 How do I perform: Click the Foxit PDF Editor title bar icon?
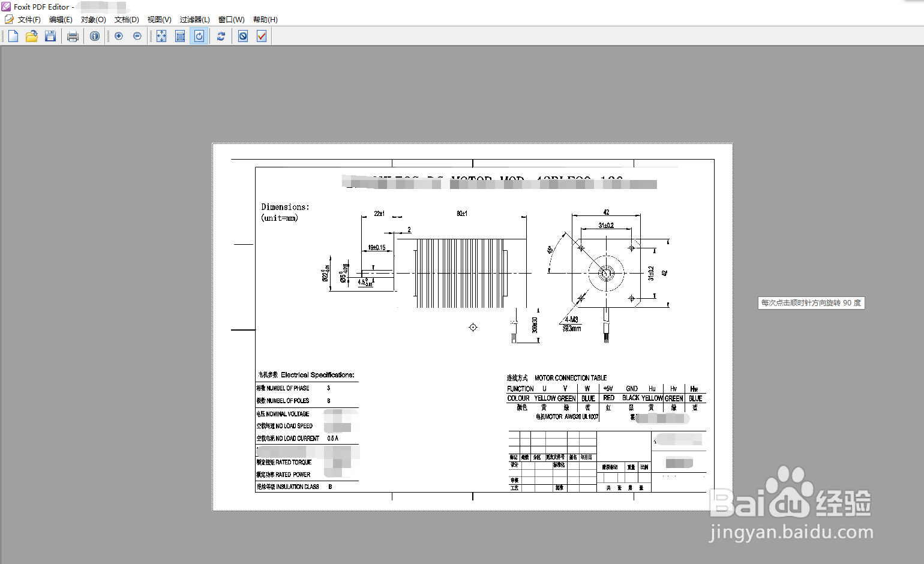6,7
